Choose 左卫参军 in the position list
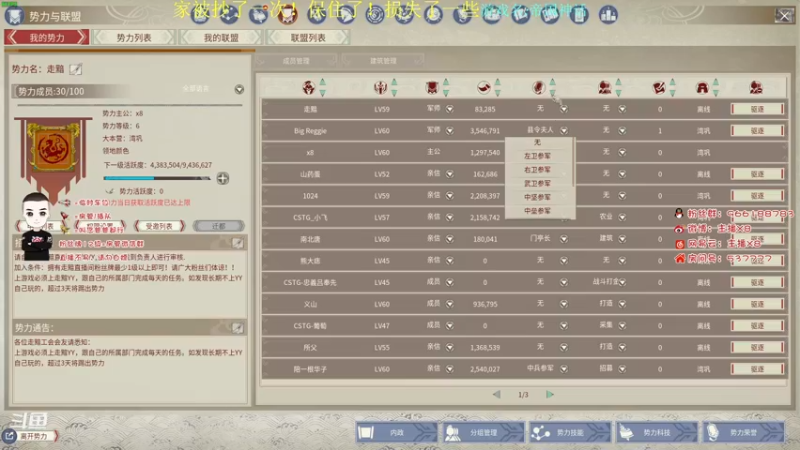 click(x=537, y=156)
